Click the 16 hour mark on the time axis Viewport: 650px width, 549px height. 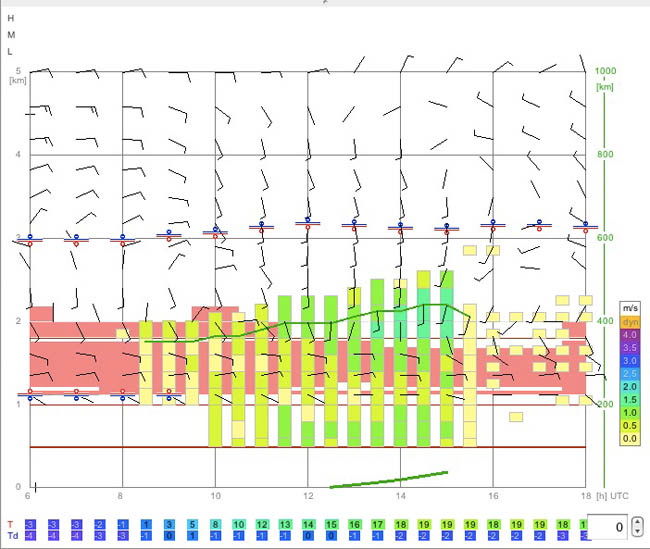pos(493,496)
